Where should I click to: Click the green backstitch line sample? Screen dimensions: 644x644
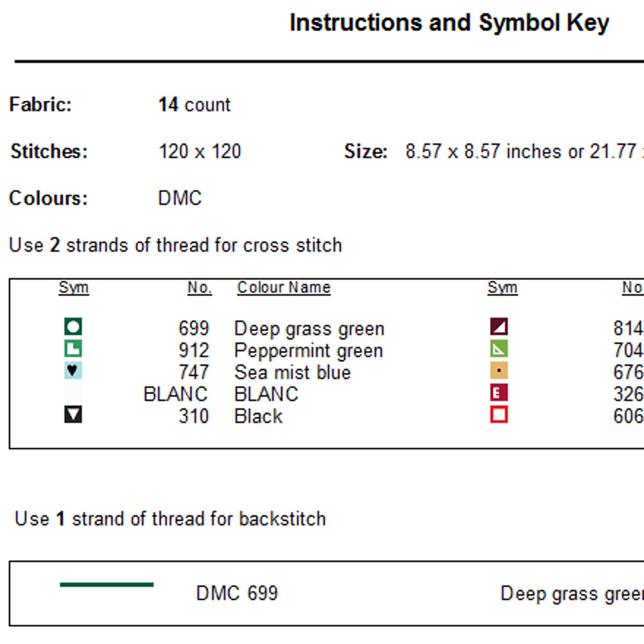107,585
